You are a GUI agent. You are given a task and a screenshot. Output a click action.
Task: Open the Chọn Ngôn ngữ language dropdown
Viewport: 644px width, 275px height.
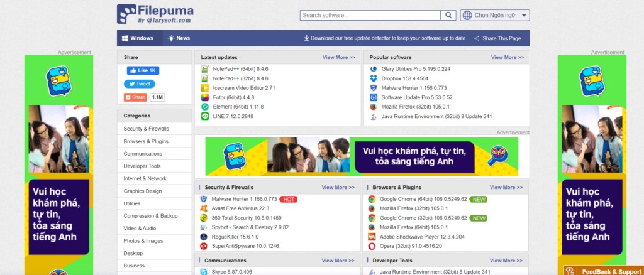pyautogui.click(x=495, y=15)
